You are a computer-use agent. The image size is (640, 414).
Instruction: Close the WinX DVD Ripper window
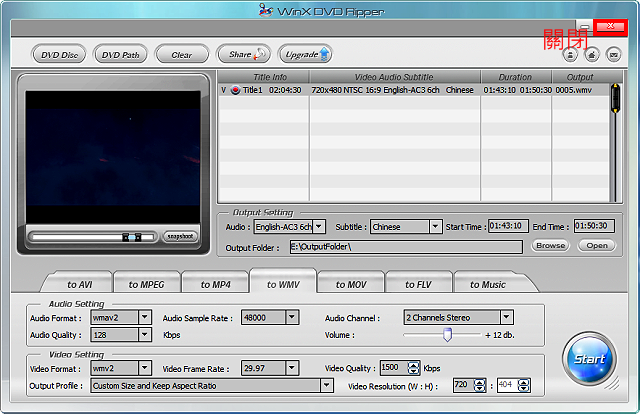(610, 27)
